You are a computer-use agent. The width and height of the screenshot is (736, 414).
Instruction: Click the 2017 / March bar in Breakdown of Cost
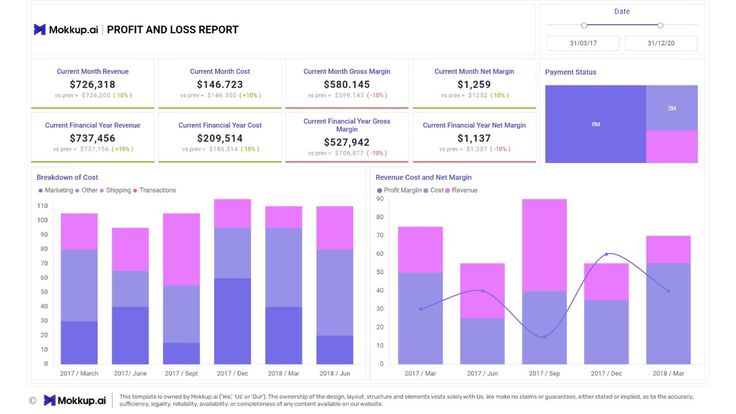[79, 289]
